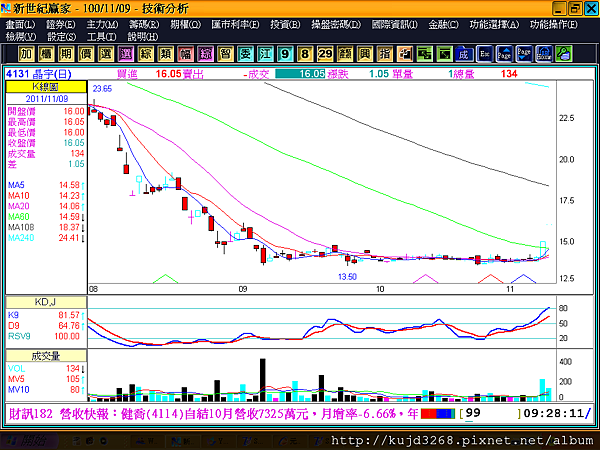The height and width of the screenshot is (450, 600).
Task: Click the Page Down toolbar button
Action: click(x=524, y=54)
